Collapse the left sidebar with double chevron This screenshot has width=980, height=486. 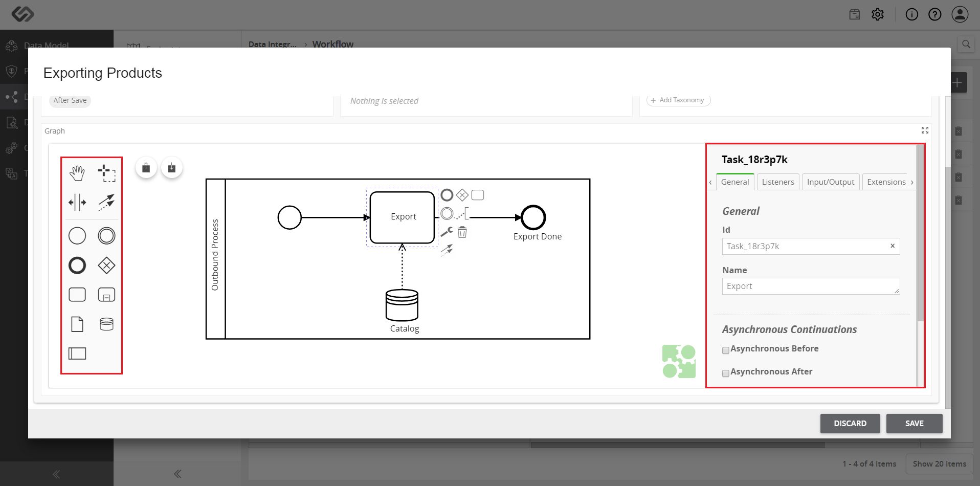click(x=56, y=474)
